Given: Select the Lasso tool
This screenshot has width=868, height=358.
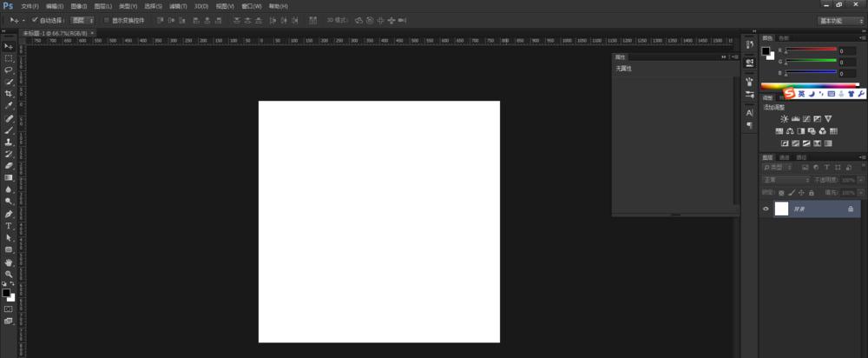Looking at the screenshot, I should point(9,70).
